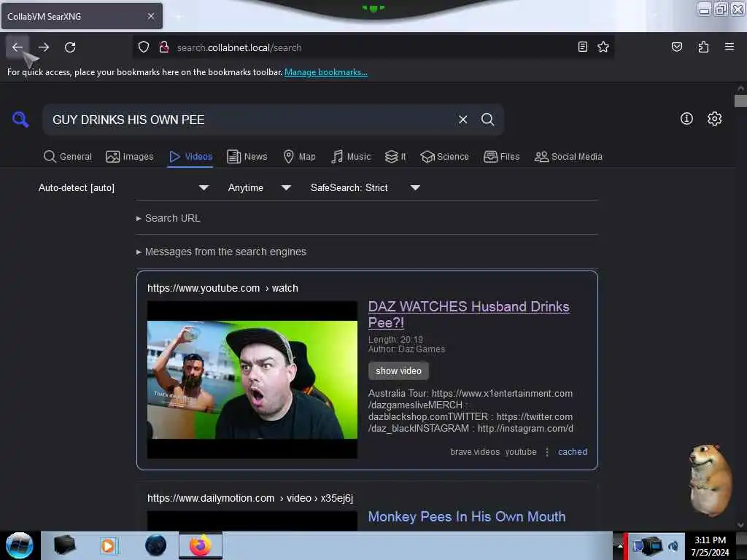The image size is (747, 560).
Task: Open the extensions puzzle icon
Action: (703, 47)
